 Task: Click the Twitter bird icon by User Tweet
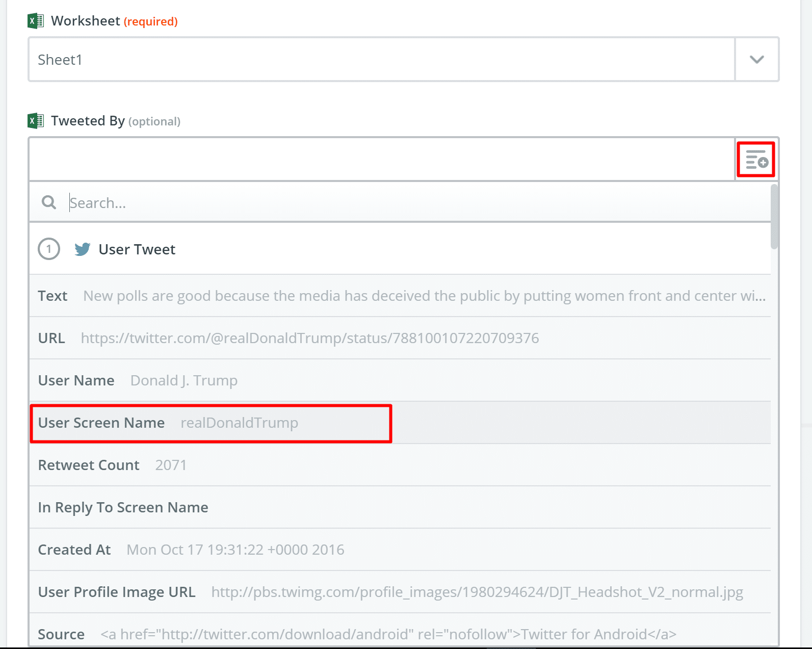[83, 249]
